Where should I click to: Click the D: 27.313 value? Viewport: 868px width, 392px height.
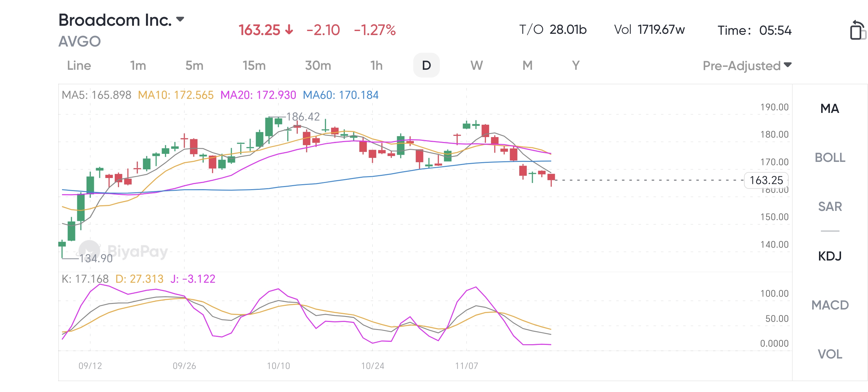pos(139,279)
